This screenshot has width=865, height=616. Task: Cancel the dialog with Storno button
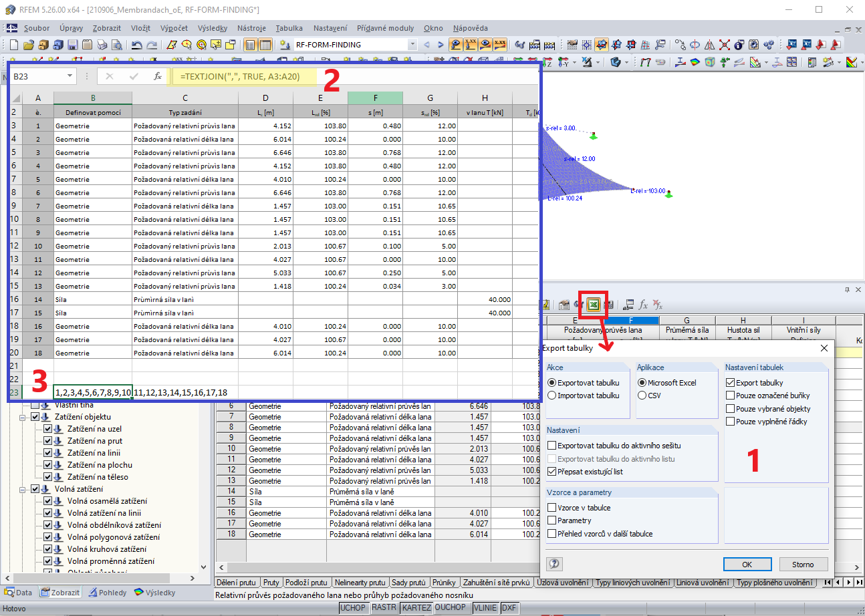(x=803, y=565)
